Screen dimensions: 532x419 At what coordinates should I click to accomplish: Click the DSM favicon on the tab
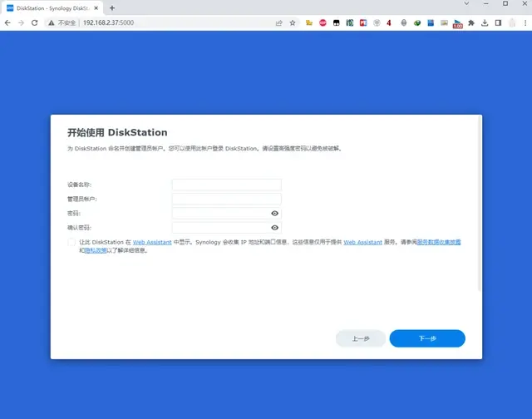pos(10,7)
